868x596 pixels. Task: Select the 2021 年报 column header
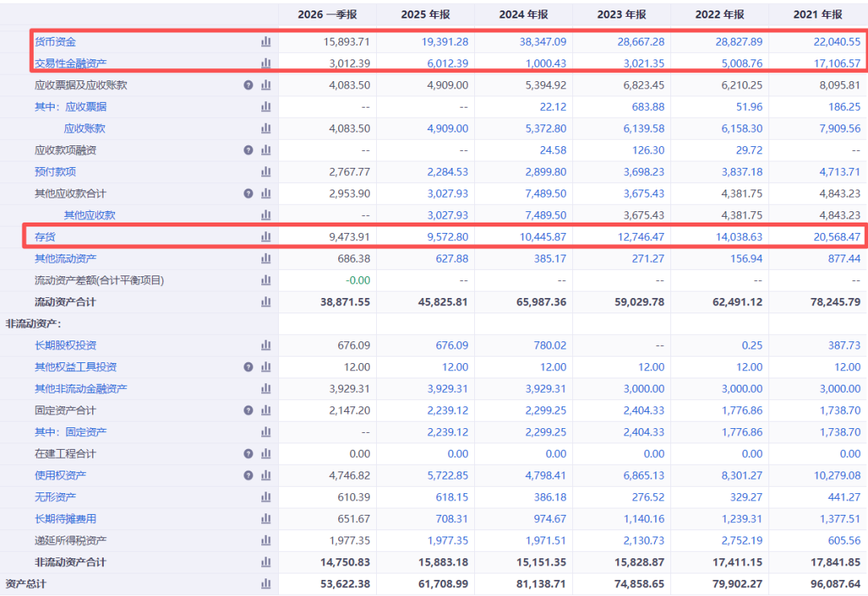point(817,15)
